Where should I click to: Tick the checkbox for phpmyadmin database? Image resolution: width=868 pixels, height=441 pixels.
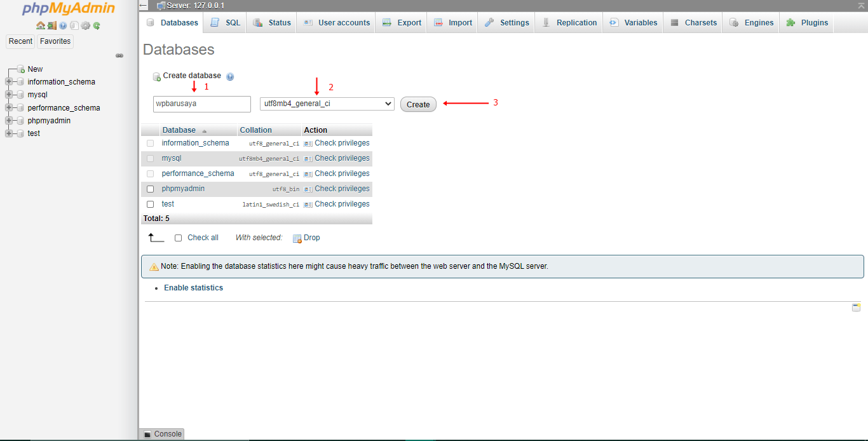[151, 189]
